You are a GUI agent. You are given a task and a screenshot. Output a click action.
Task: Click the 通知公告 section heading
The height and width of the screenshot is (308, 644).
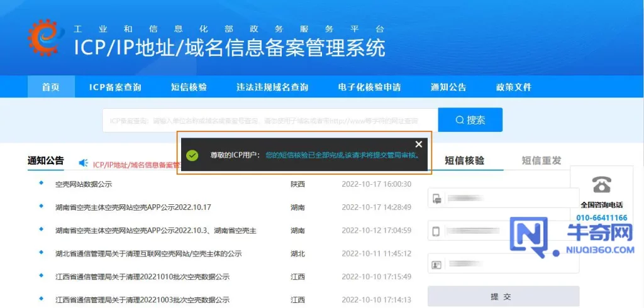(45, 160)
